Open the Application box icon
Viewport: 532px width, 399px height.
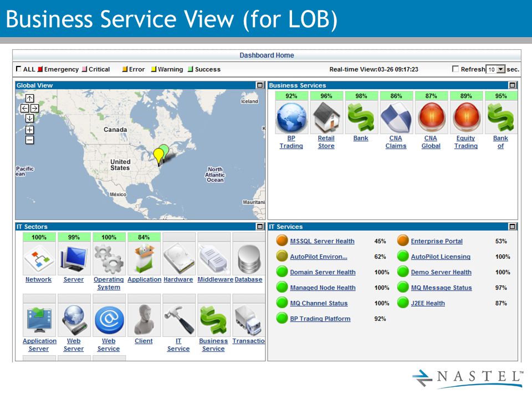click(x=144, y=259)
